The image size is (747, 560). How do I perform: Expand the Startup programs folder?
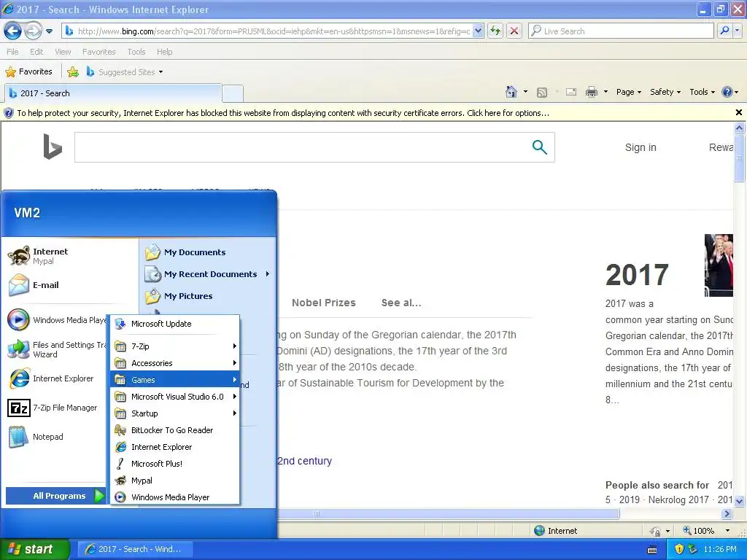175,413
